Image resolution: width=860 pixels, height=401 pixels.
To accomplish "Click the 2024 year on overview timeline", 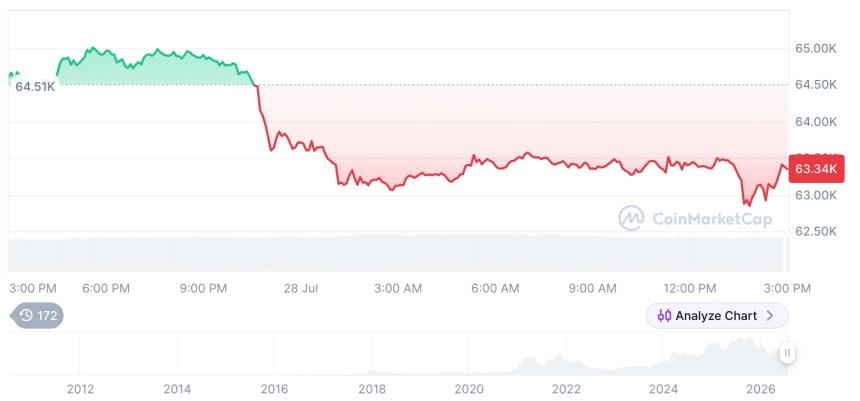I will click(x=663, y=389).
